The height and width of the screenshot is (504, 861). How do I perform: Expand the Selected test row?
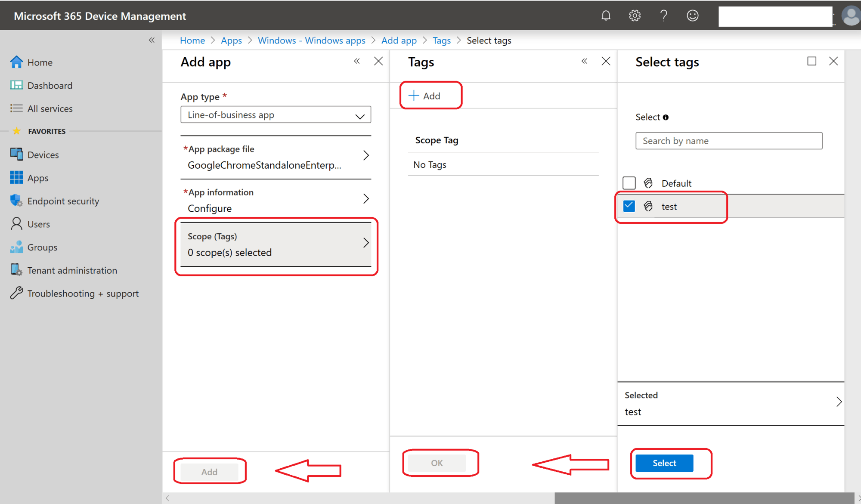(731, 403)
